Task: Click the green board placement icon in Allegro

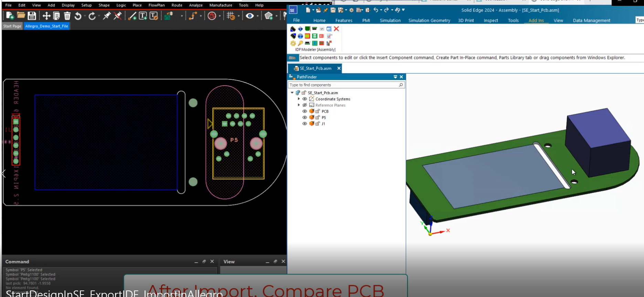Action: pyautogui.click(x=168, y=16)
